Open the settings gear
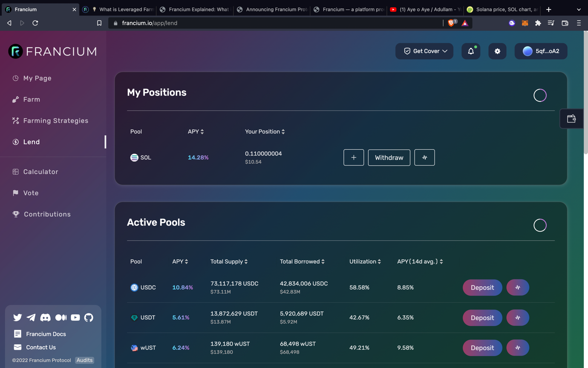 [x=497, y=51]
